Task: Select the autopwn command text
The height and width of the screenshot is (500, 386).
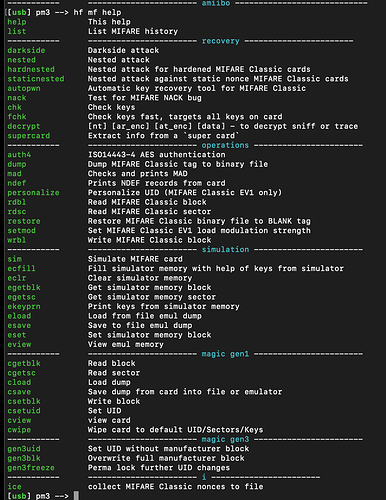Action: point(24,88)
